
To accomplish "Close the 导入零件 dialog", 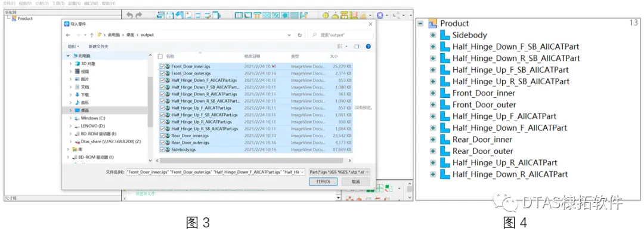I will [x=370, y=24].
